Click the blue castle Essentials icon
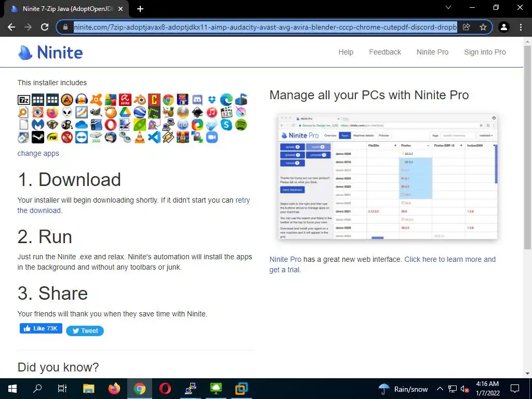 (x=241, y=100)
